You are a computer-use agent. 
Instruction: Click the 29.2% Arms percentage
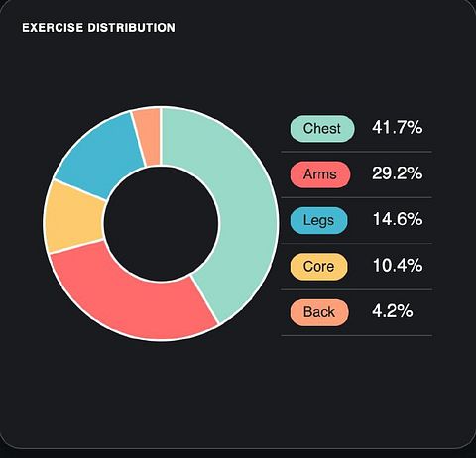pos(397,173)
